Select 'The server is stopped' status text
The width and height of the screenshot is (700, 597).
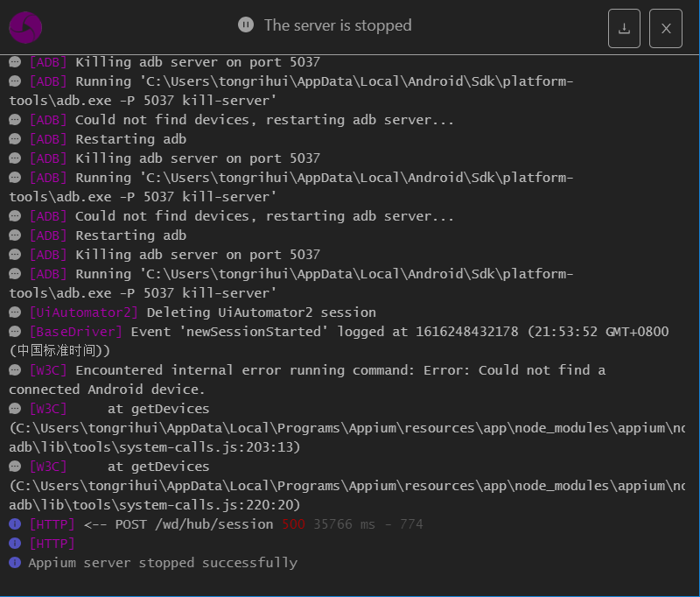pos(338,25)
